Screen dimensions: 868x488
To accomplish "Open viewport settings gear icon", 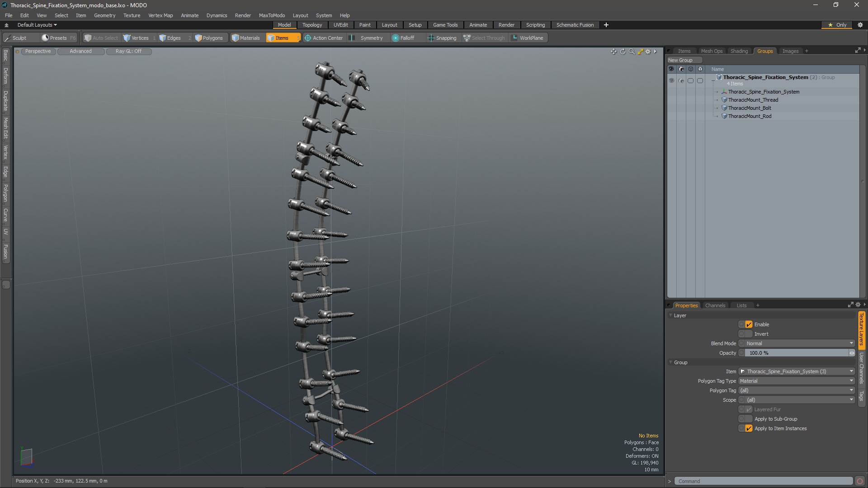I will tap(648, 52).
